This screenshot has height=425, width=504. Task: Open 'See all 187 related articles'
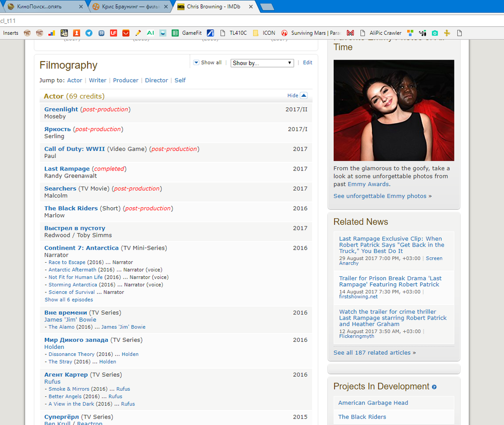point(374,352)
